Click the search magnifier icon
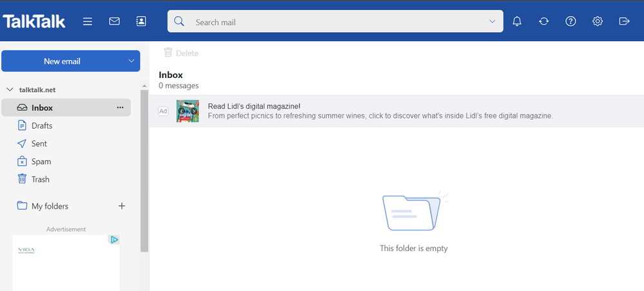This screenshot has height=291, width=644. (x=179, y=21)
